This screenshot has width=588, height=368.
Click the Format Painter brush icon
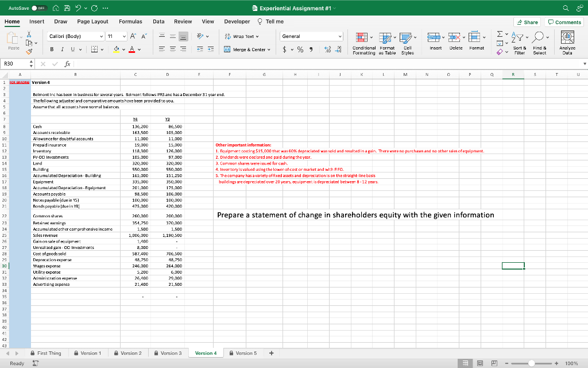(29, 51)
